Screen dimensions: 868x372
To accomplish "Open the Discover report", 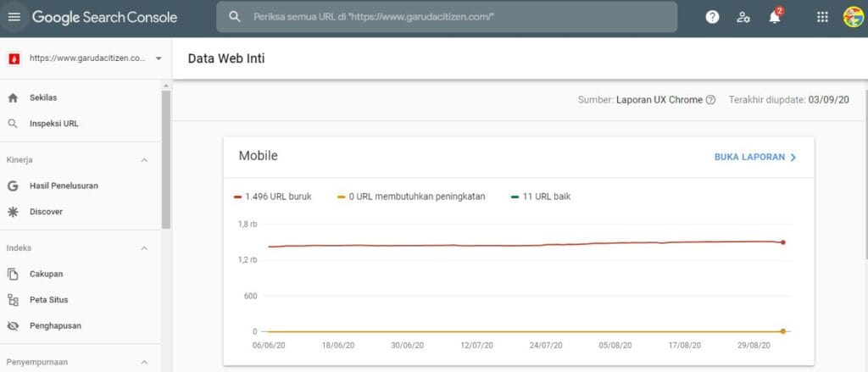I will pos(46,212).
